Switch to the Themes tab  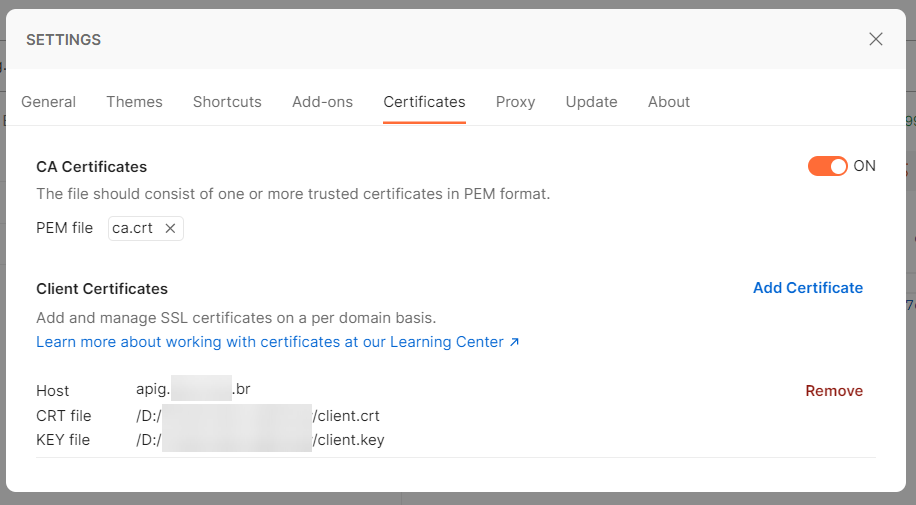[x=134, y=102]
